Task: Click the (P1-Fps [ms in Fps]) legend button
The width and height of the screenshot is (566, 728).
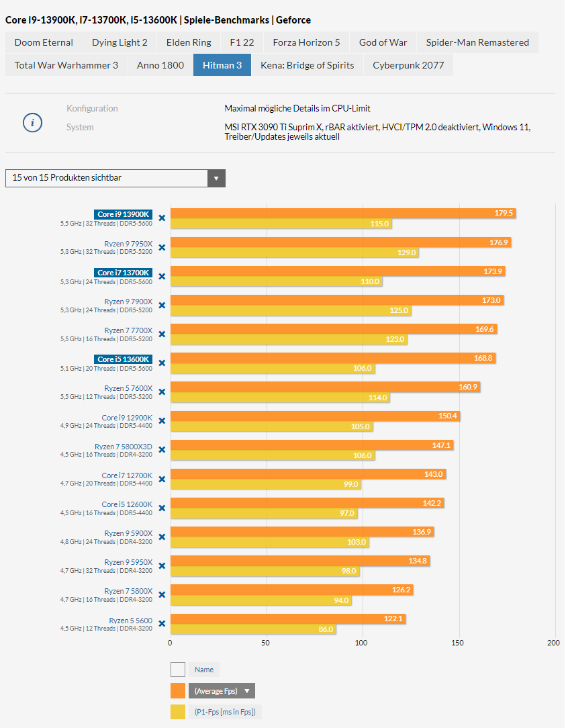Action: [225, 712]
